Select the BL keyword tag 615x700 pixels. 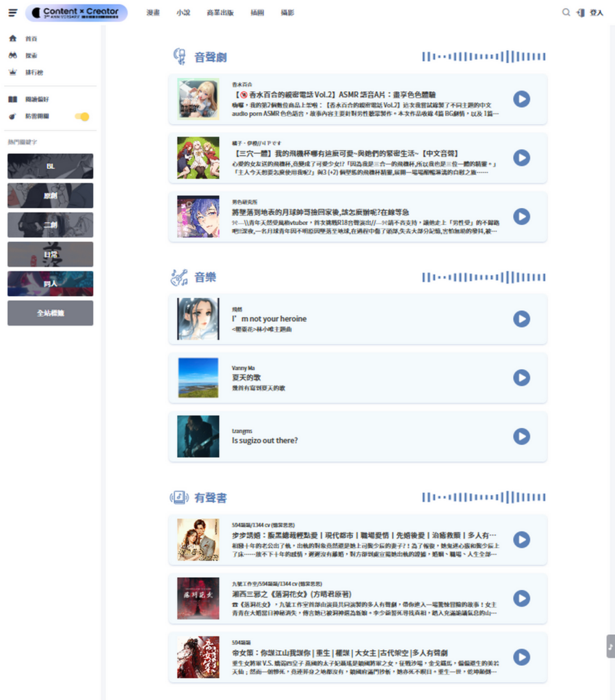51,166
